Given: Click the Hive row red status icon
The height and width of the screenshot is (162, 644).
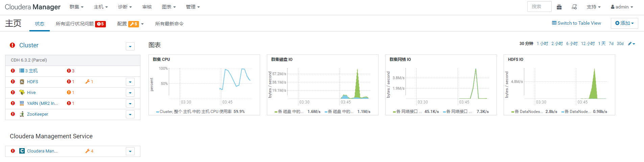Looking at the screenshot, I should (x=13, y=92).
